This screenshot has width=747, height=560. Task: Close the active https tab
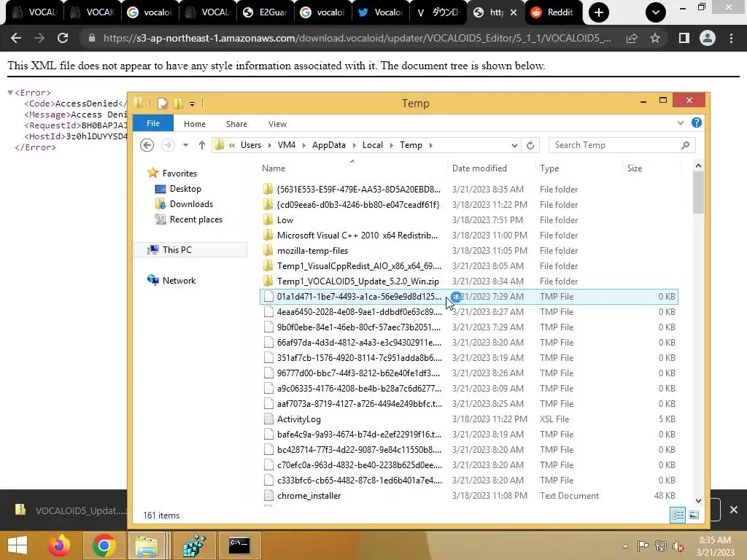(x=514, y=12)
